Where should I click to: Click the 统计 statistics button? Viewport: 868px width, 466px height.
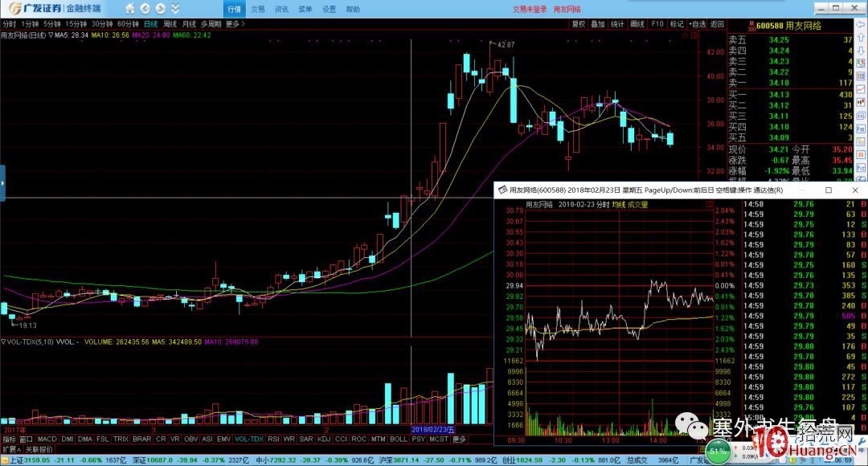(x=617, y=24)
